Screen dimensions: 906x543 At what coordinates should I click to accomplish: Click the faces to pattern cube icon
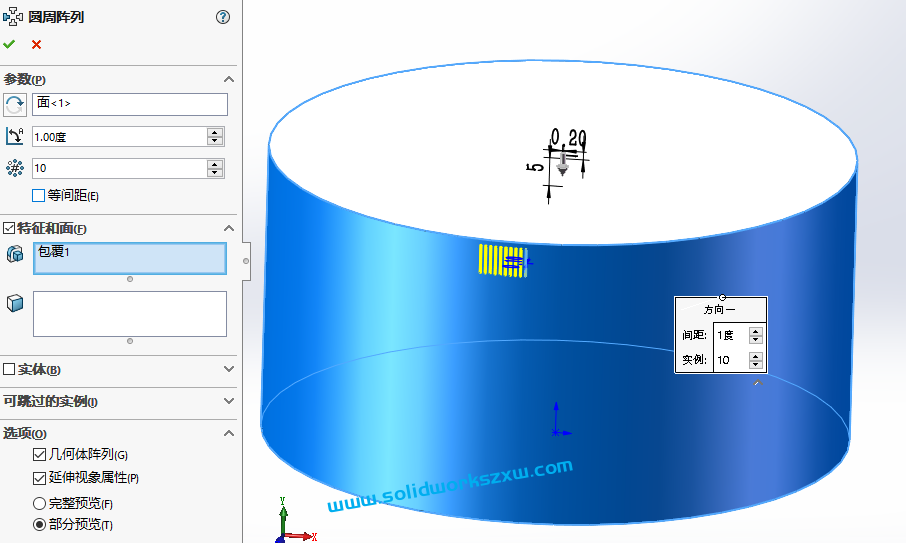point(15,303)
